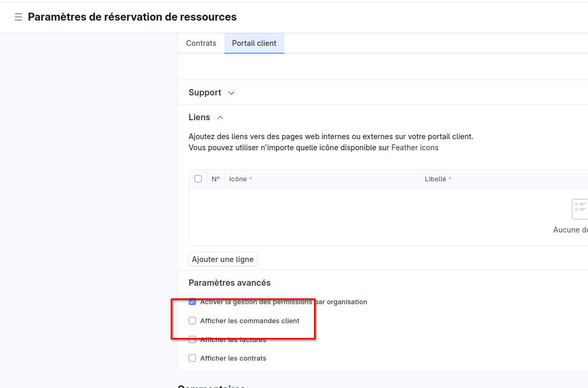Enable the Afficher les contrats checkbox

(x=192, y=358)
